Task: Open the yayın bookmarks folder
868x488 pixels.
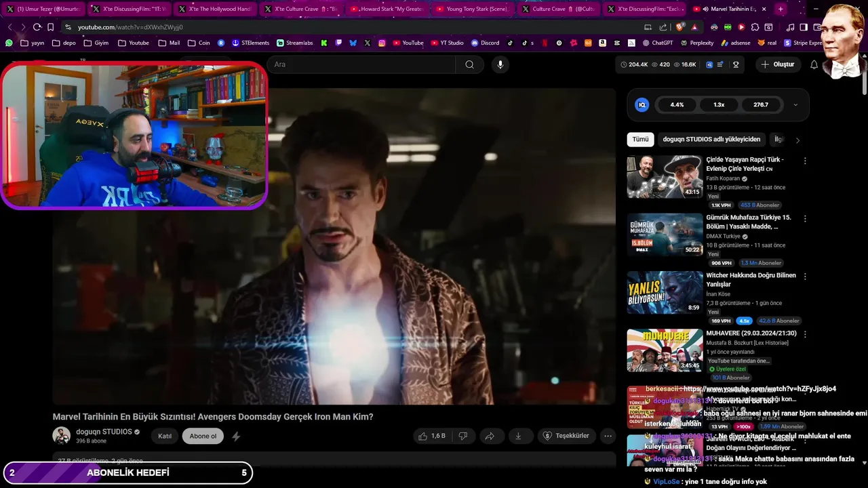Action: point(33,43)
